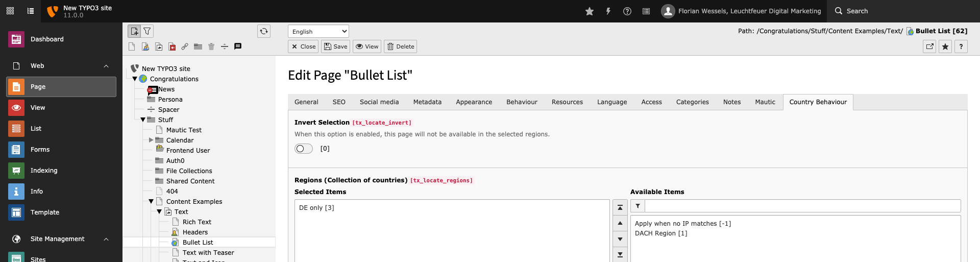Click the TYPO3 logo in top bar
The width and height of the screenshot is (980, 262).
[52, 11]
